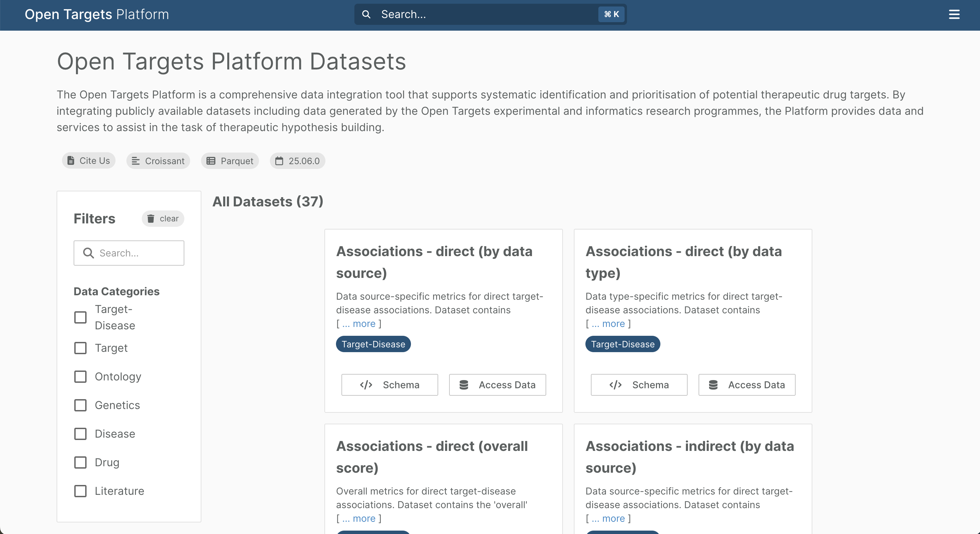Click the code icon on Schema for data source associations
980x534 pixels.
coord(366,385)
